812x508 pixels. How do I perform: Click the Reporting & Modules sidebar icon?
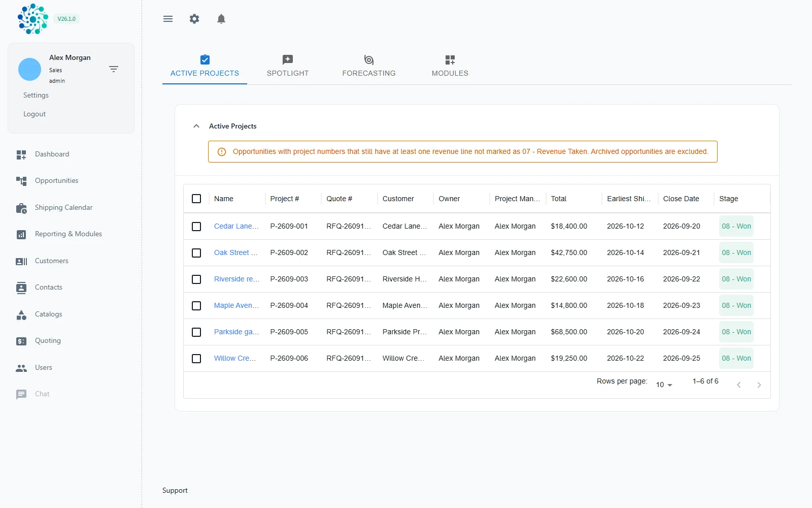point(21,234)
